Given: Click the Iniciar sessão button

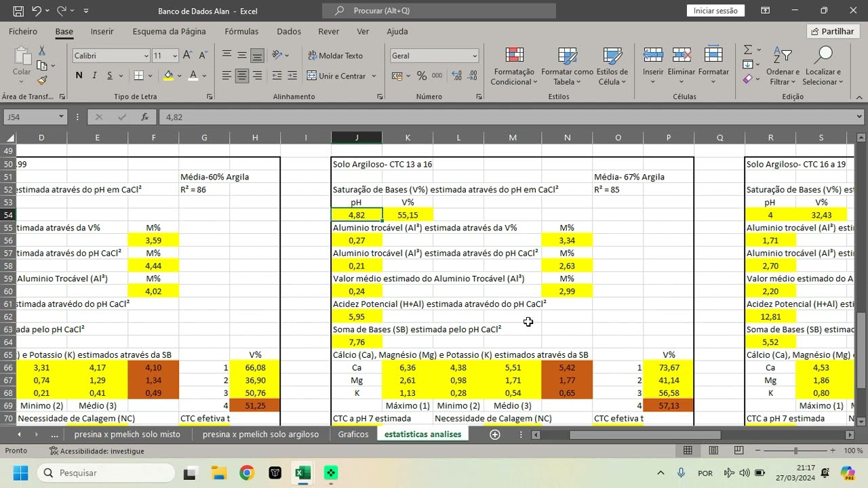Looking at the screenshot, I should click(716, 11).
